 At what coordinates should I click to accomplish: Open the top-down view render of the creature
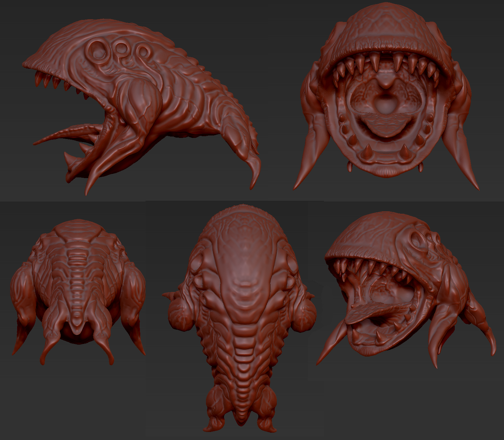pyautogui.click(x=239, y=318)
